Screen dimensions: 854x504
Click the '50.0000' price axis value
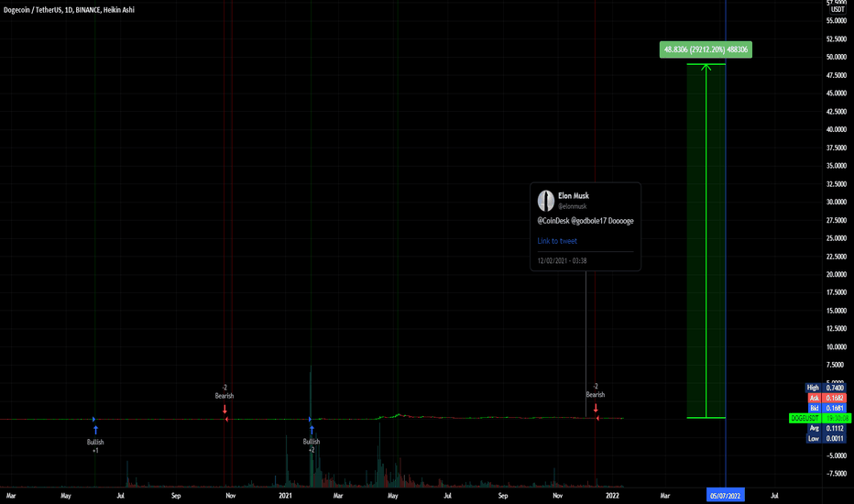(x=836, y=57)
